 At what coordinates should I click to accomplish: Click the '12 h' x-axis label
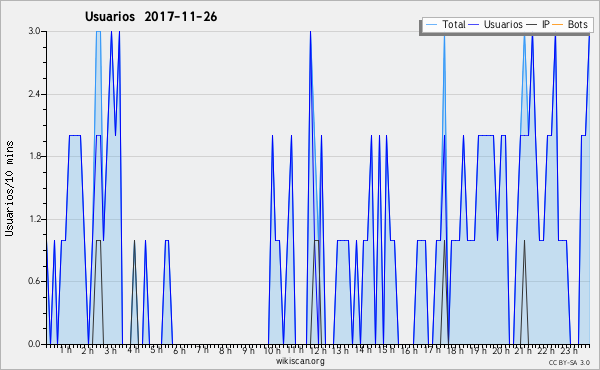click(318, 351)
